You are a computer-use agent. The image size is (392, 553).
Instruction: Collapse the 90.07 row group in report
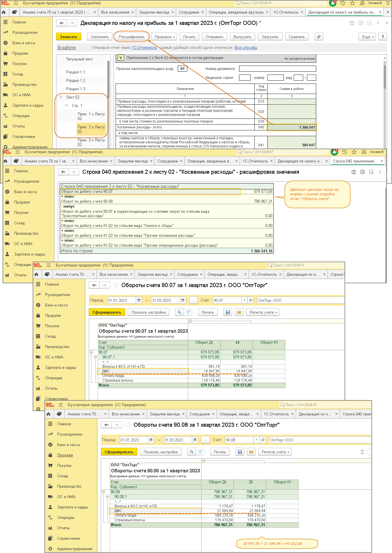[x=91, y=352]
